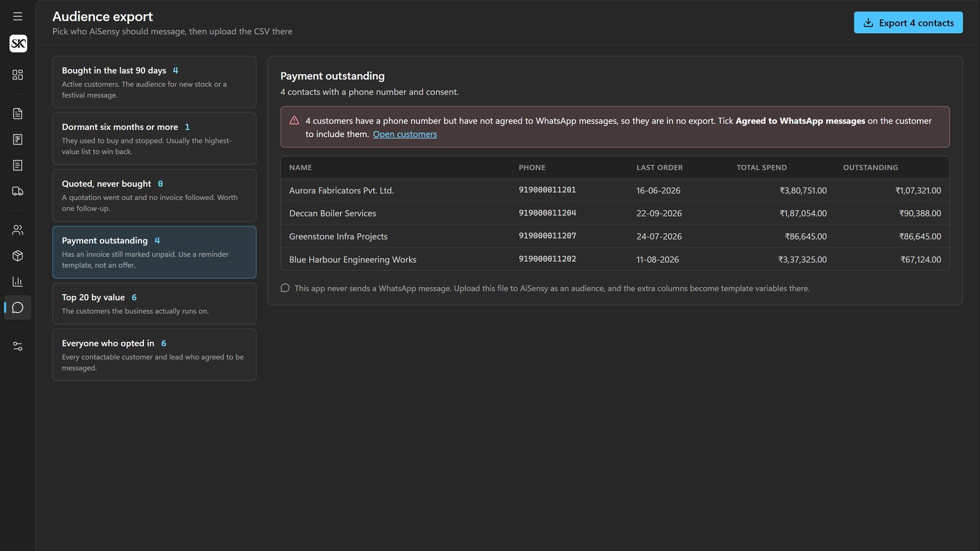Viewport: 980px width, 551px height.
Task: Click phone number 919000011207
Action: [548, 236]
